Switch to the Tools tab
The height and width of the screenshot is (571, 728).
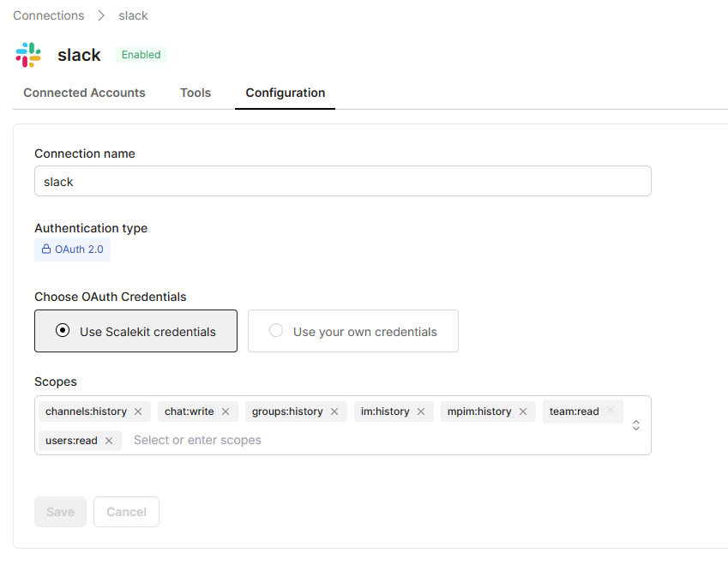[196, 93]
